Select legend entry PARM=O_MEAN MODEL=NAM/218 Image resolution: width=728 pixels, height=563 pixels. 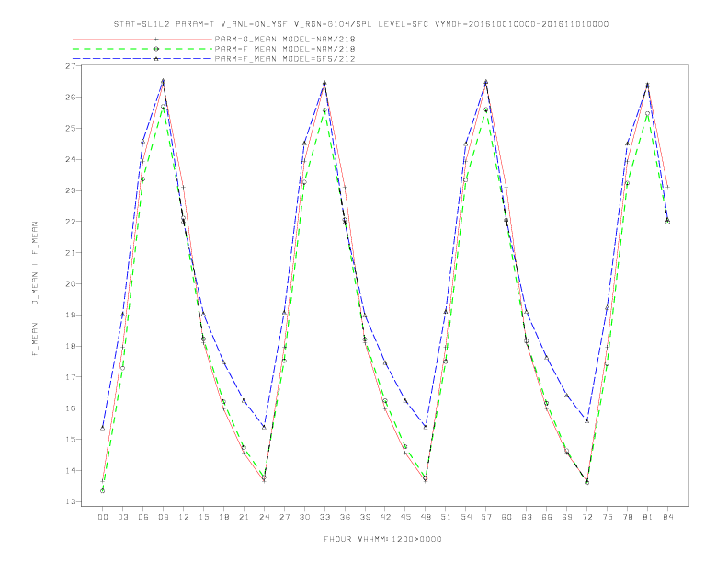pos(285,39)
